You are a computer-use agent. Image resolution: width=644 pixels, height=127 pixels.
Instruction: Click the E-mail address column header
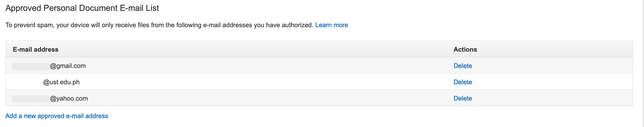pos(36,49)
